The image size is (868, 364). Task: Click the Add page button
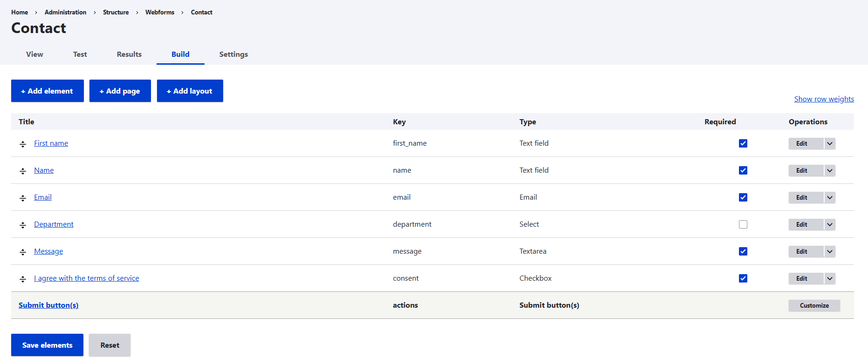tap(120, 91)
